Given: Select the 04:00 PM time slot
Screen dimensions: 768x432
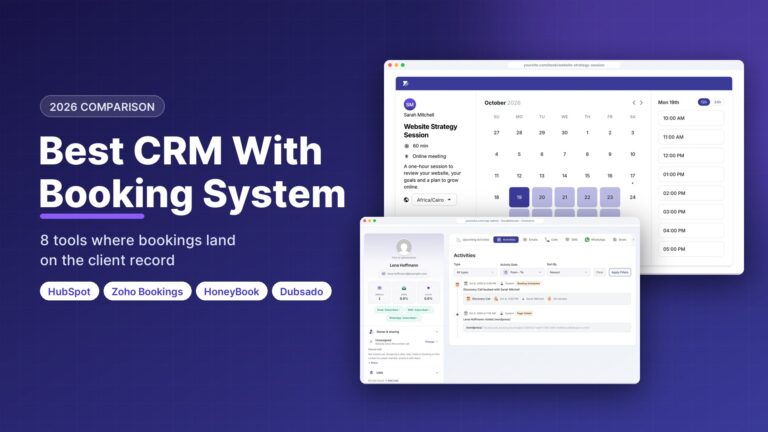Looking at the screenshot, I should 690,230.
